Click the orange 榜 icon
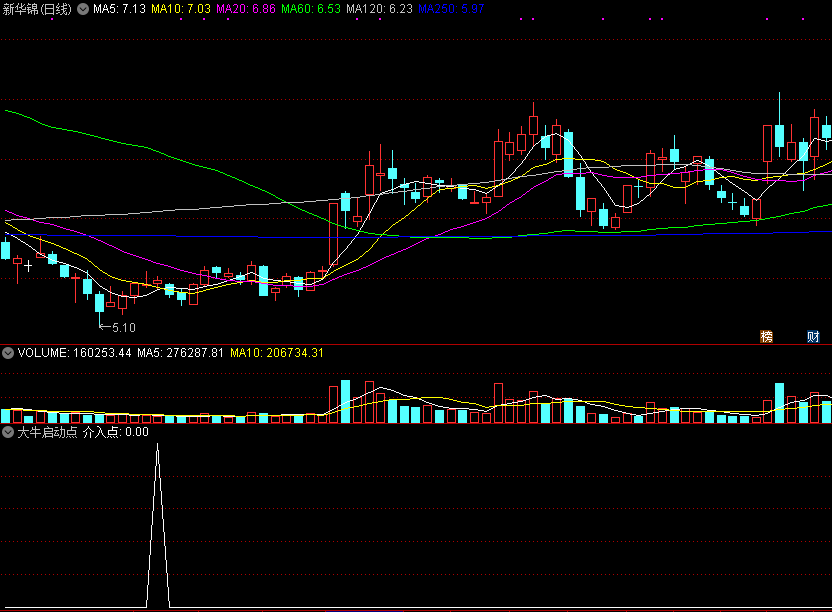832x612 pixels. coord(766,337)
